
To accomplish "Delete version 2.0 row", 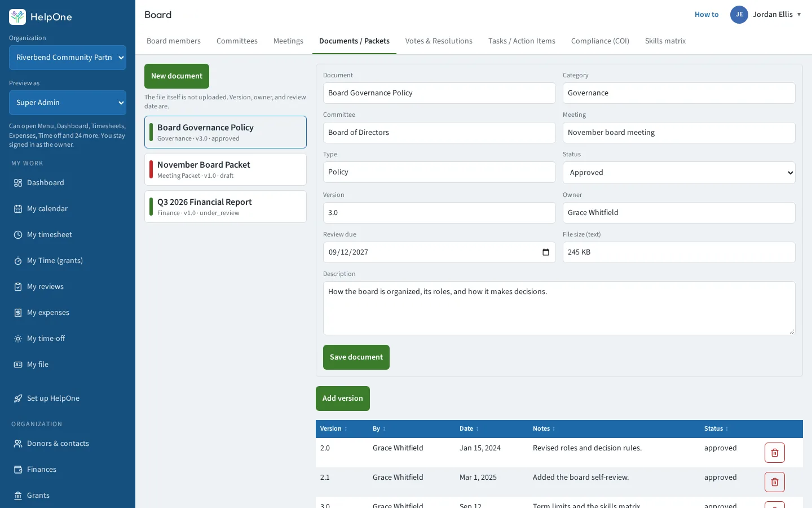I will 775,453.
